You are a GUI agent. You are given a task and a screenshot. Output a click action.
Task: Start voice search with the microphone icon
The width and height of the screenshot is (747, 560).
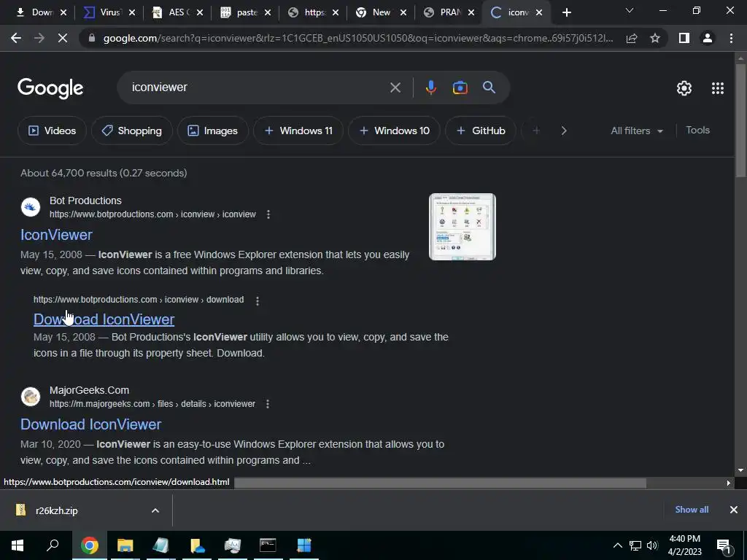[x=430, y=87]
